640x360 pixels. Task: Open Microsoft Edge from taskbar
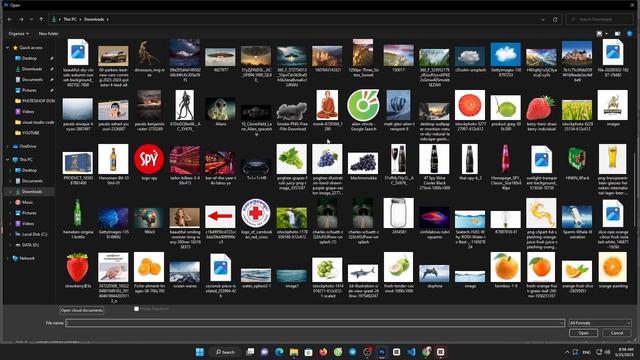click(279, 352)
